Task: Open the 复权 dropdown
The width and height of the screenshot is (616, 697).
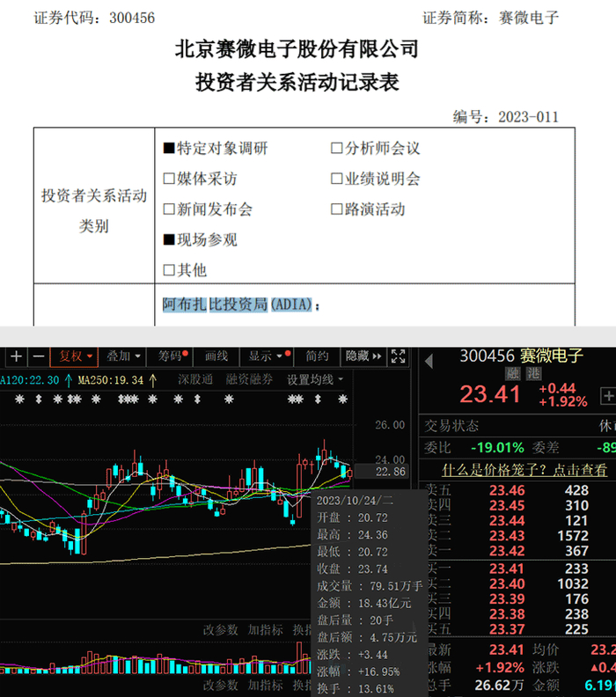Action: (74, 356)
